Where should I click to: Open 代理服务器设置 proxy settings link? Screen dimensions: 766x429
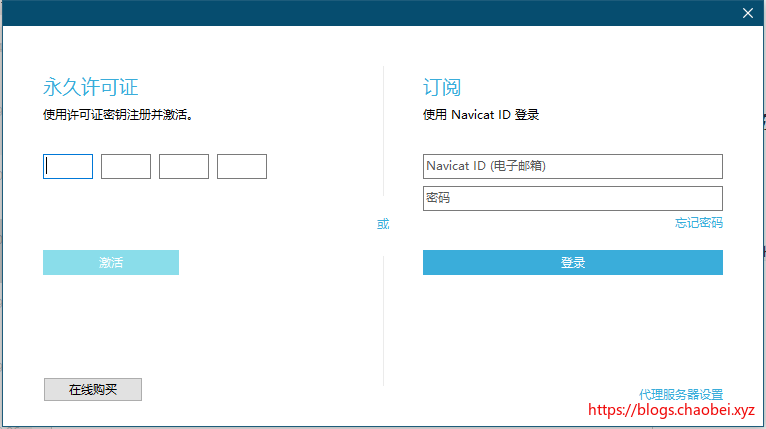point(681,394)
